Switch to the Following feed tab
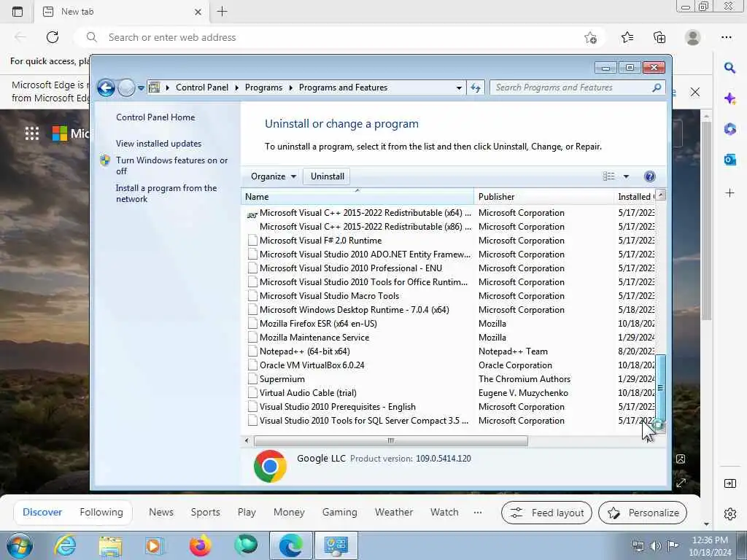The height and width of the screenshot is (560, 747). 101,513
